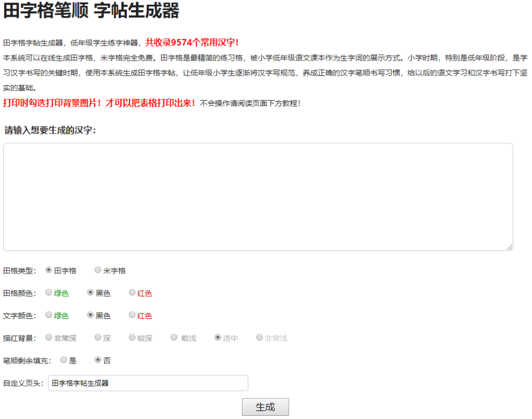
Task: Pick 红色 for the text color
Action: [x=131, y=315]
